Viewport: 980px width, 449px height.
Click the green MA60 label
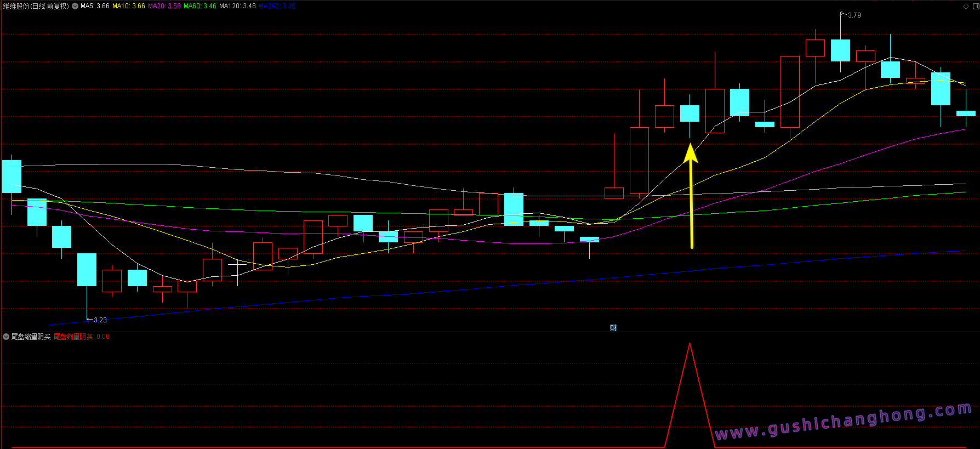200,7
